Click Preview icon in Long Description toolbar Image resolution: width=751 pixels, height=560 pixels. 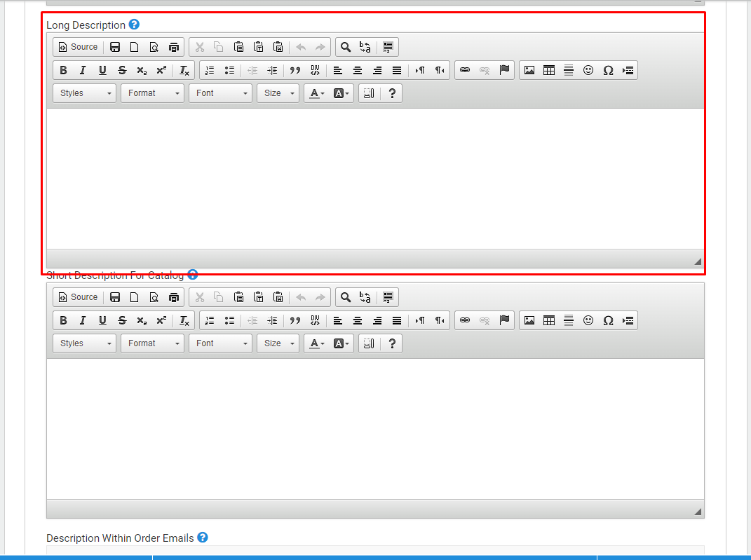coord(154,47)
